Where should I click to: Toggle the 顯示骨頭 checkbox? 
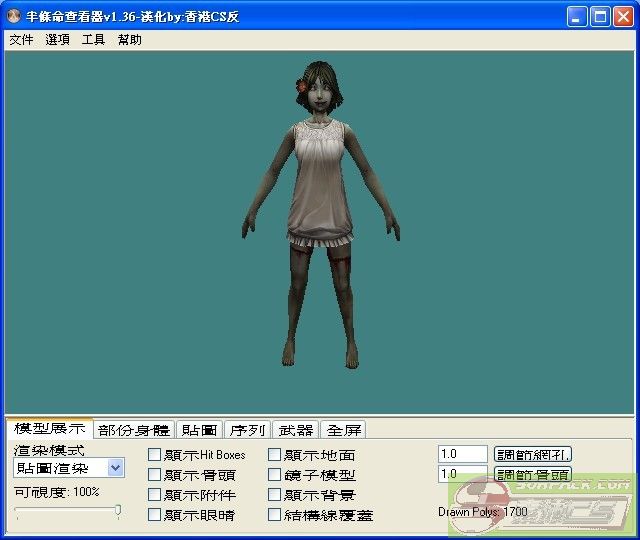click(x=154, y=475)
